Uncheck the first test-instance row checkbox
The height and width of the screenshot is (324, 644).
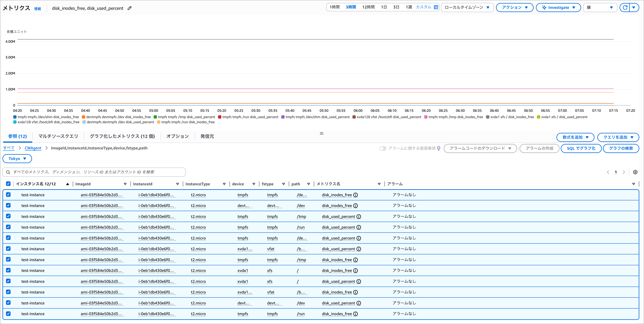[x=8, y=195]
